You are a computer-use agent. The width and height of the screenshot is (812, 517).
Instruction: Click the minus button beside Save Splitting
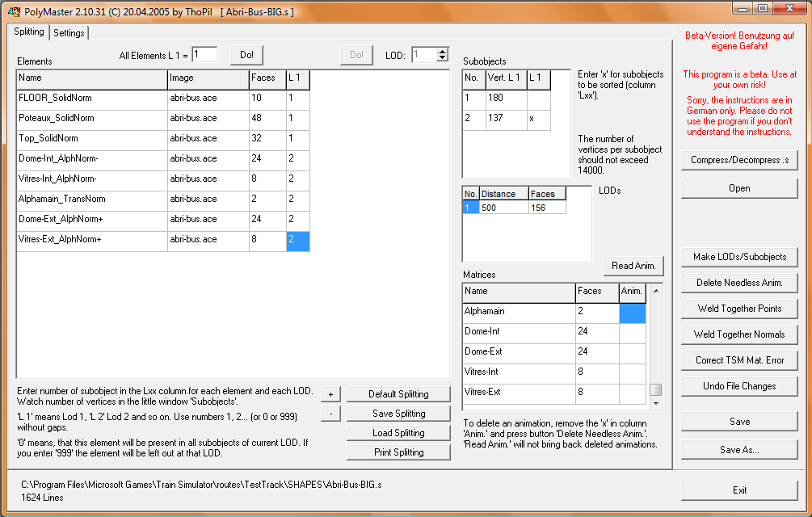pos(330,414)
